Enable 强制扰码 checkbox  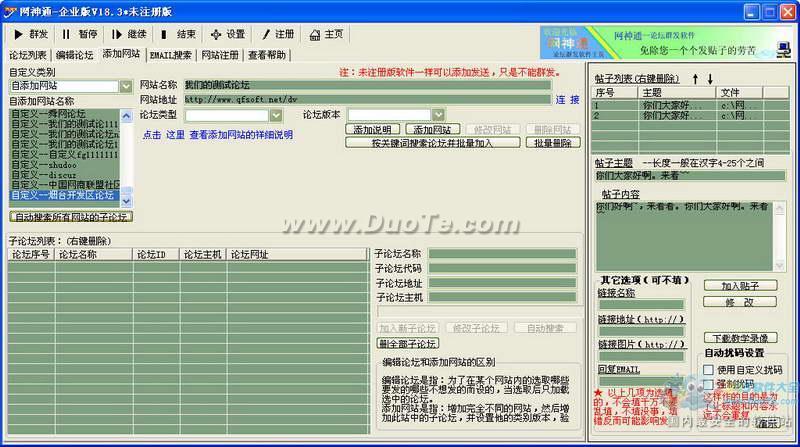[708, 384]
